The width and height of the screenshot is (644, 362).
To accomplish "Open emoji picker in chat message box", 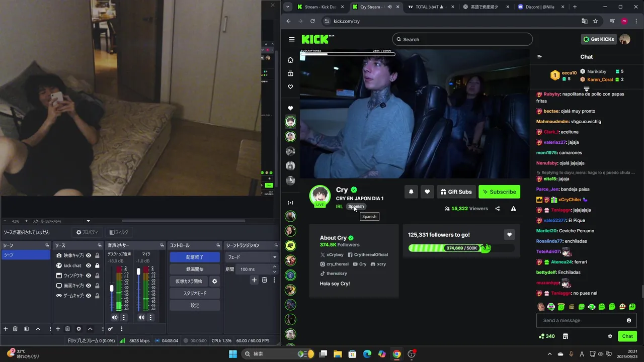I will coord(629,320).
